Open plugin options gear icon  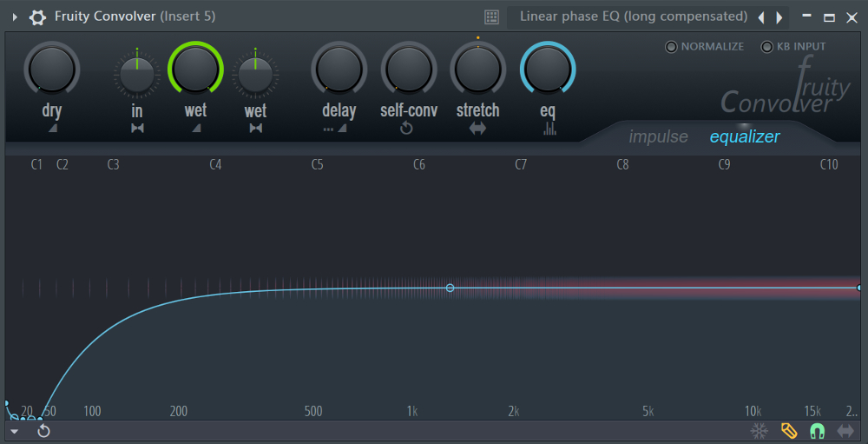tap(37, 17)
